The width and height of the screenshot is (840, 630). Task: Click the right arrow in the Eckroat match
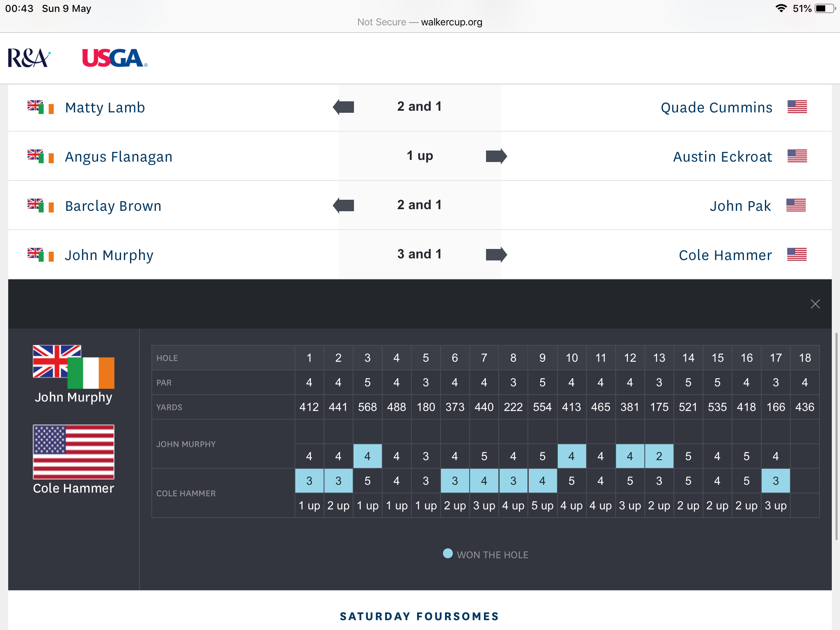pos(496,156)
